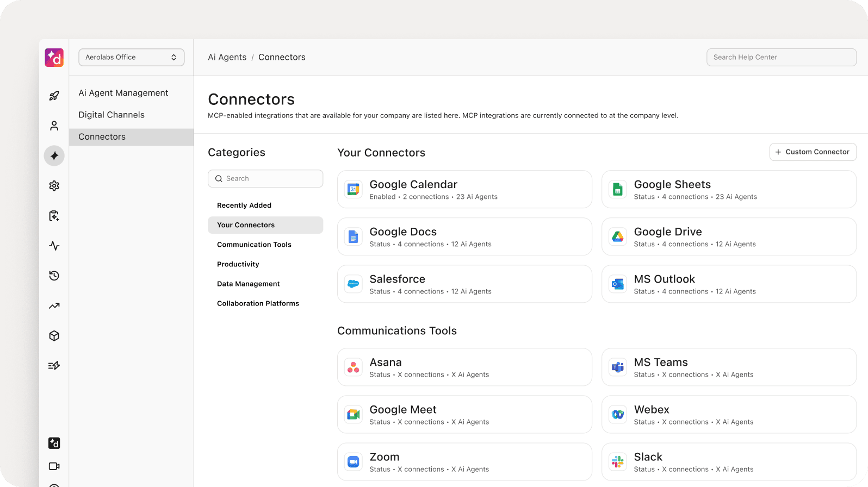Image resolution: width=868 pixels, height=487 pixels.
Task: Open the rocket launch sidebar icon
Action: (x=54, y=96)
